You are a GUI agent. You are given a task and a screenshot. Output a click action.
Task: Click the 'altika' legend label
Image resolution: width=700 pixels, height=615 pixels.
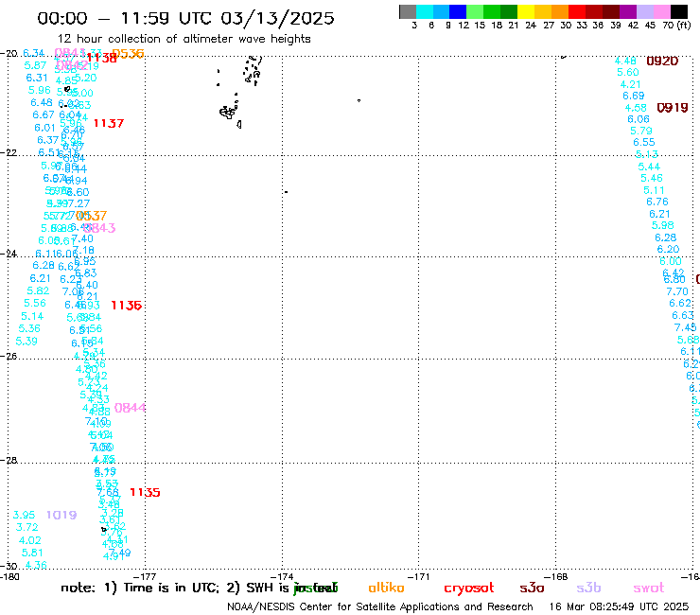coord(386,588)
